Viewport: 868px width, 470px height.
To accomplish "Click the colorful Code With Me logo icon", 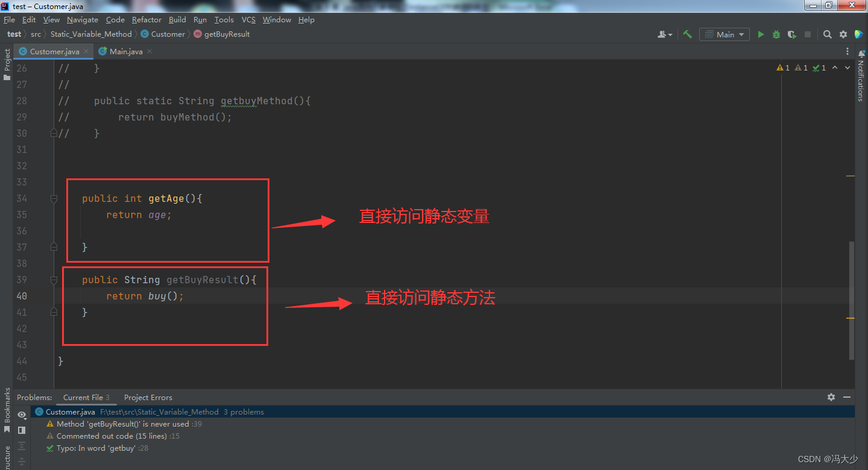I will click(858, 34).
